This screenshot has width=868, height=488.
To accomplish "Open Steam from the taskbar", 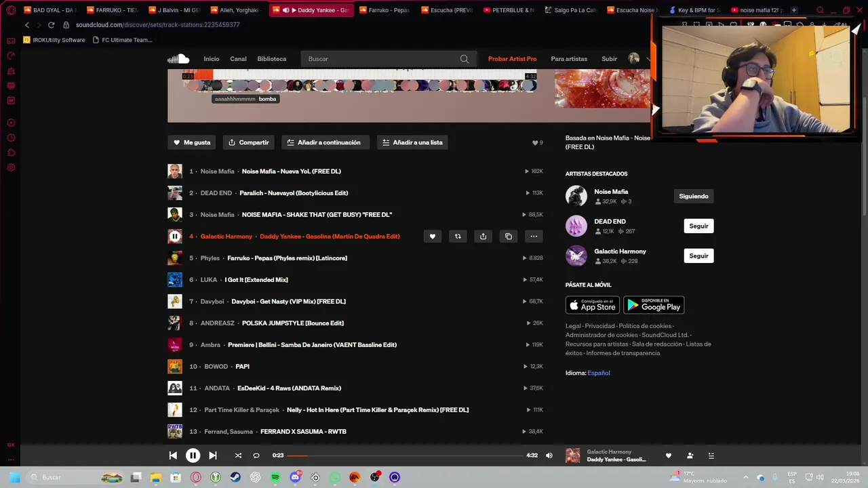I will (x=235, y=477).
